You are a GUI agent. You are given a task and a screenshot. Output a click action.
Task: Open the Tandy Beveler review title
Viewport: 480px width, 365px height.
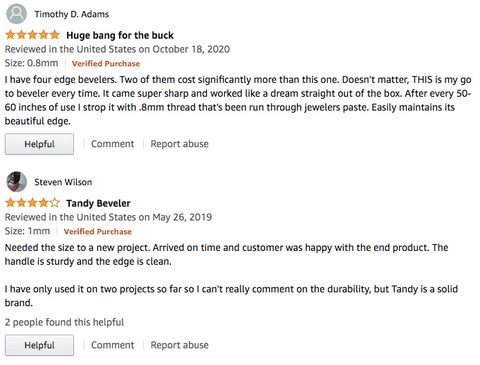click(98, 203)
